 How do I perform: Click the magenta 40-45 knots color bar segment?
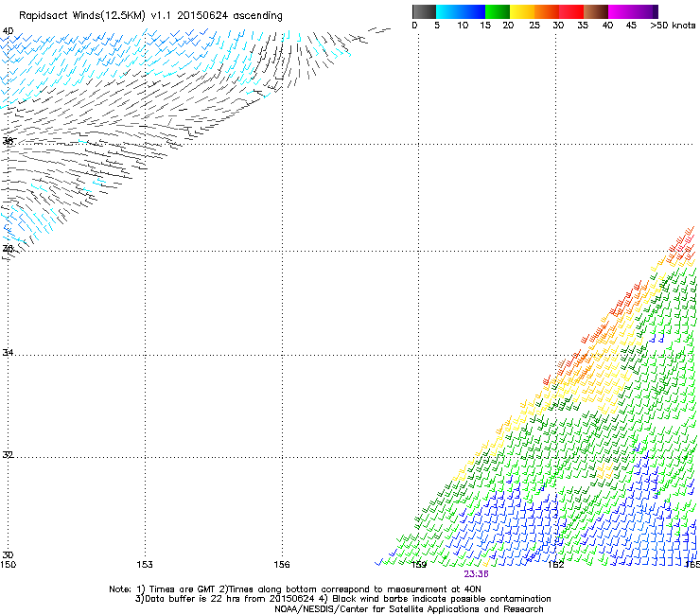point(621,11)
